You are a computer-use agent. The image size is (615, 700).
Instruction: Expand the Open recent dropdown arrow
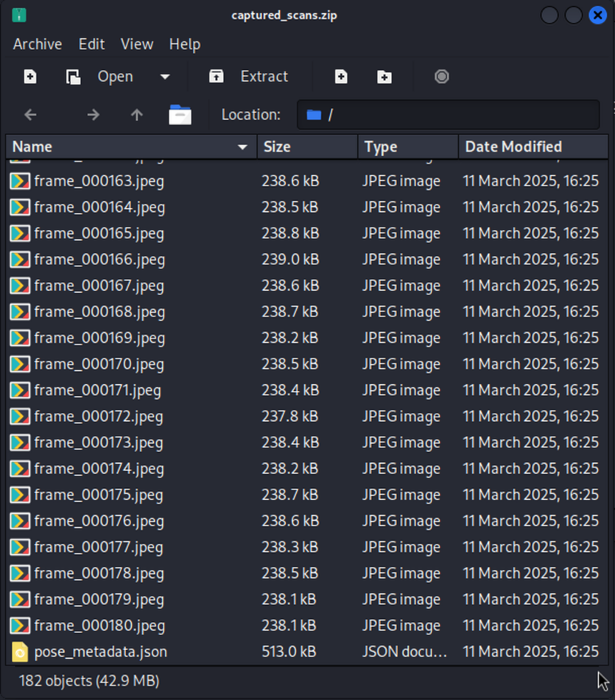(165, 77)
